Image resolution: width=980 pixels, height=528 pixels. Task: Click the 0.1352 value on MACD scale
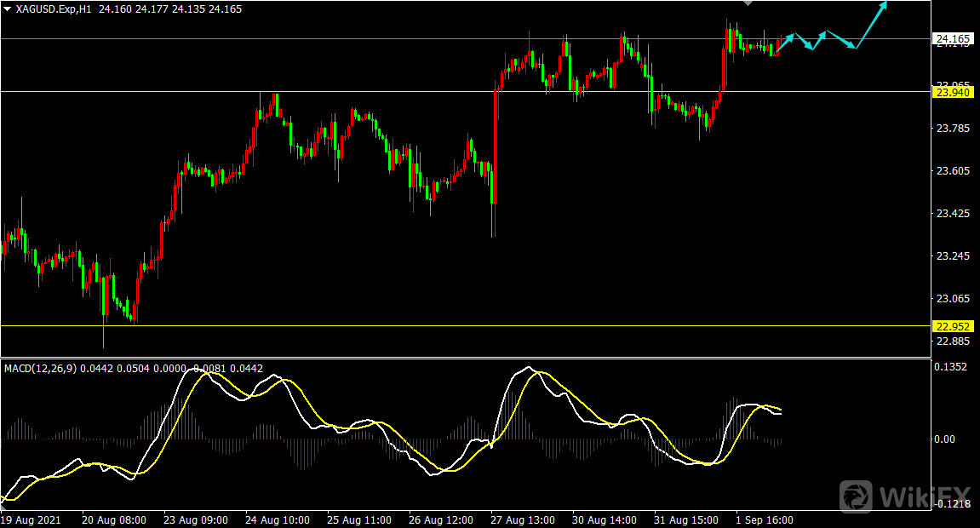point(952,368)
